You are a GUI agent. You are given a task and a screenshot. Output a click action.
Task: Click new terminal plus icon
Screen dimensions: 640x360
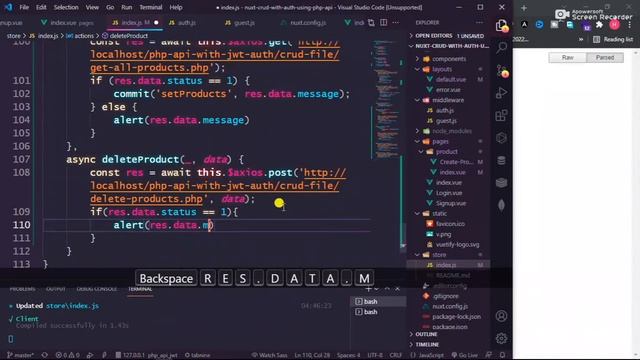point(368,289)
